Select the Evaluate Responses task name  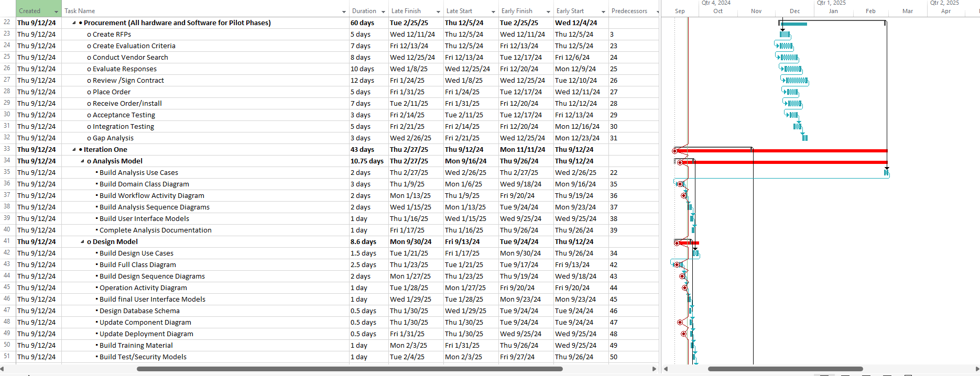[124, 69]
